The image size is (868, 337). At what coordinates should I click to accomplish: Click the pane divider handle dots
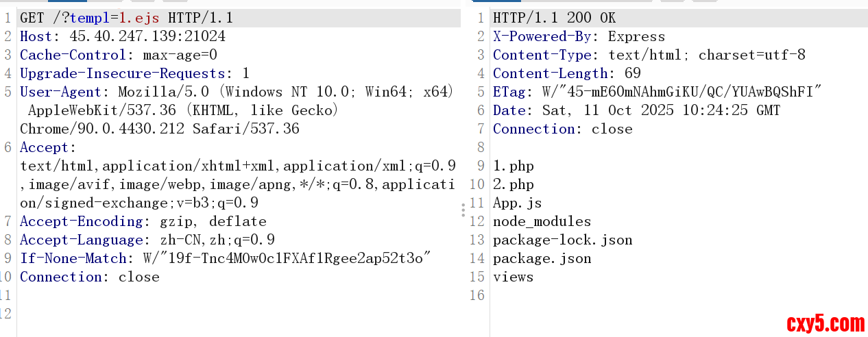(x=463, y=210)
